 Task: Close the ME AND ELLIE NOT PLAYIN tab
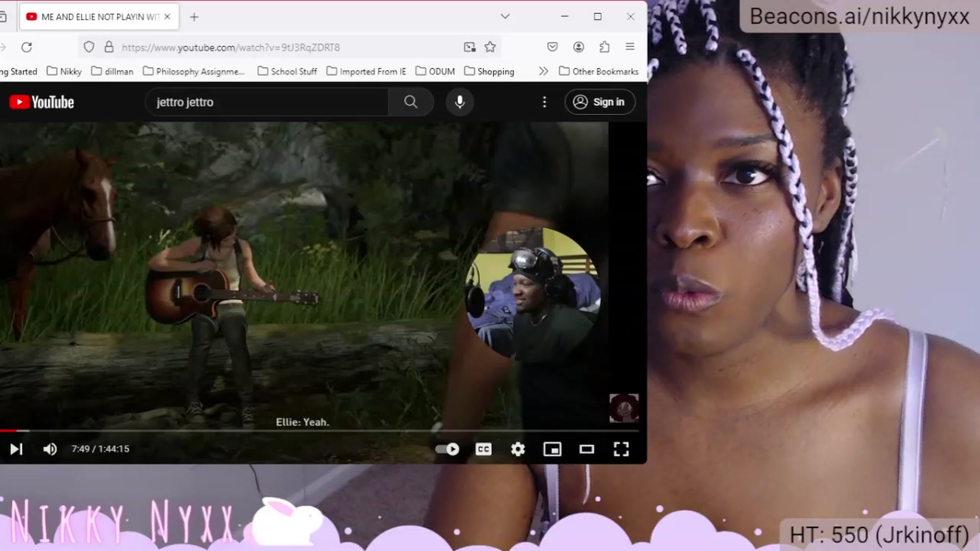pyautogui.click(x=167, y=17)
